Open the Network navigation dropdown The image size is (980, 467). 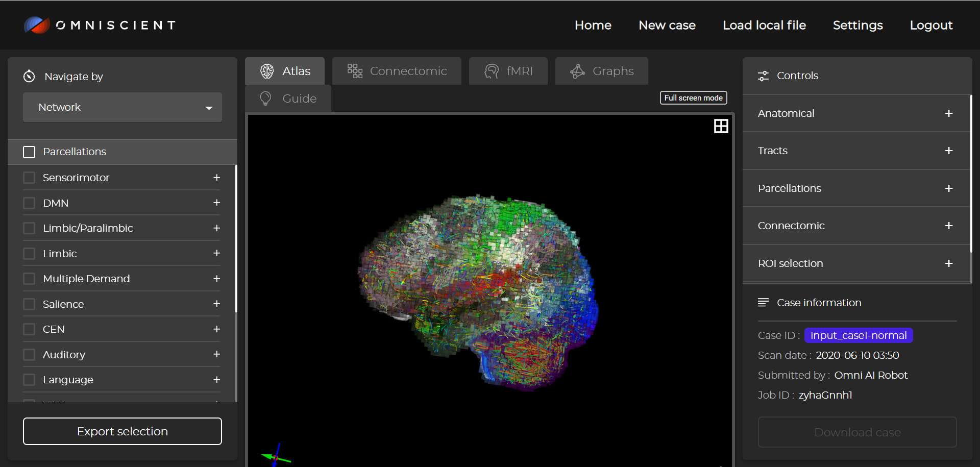pos(122,108)
